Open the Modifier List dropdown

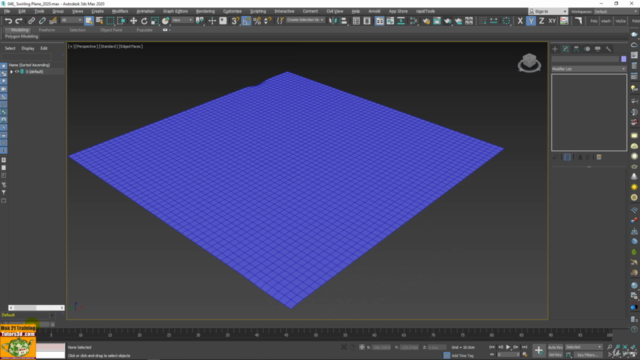[x=589, y=69]
